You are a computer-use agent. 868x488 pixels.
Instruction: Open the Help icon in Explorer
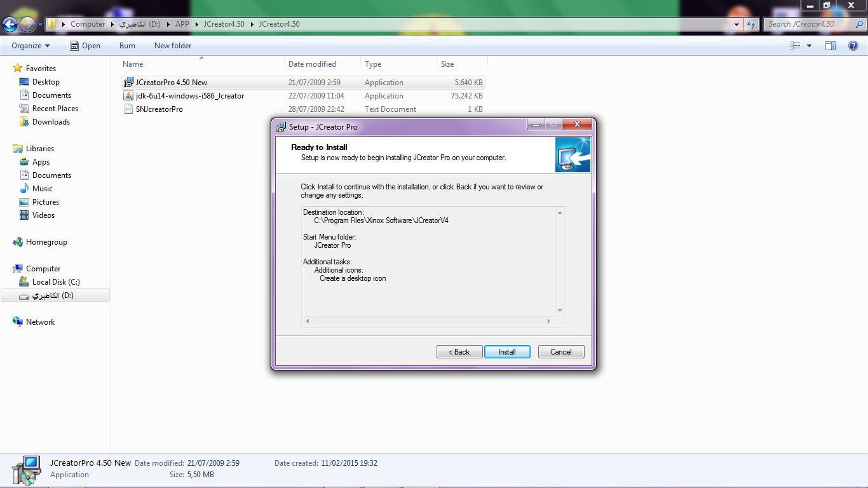853,46
